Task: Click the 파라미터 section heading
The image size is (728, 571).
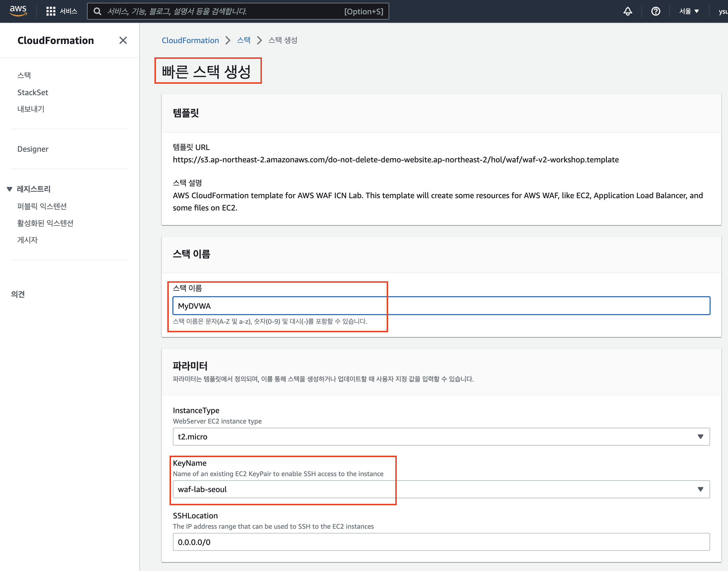Action: (x=190, y=366)
